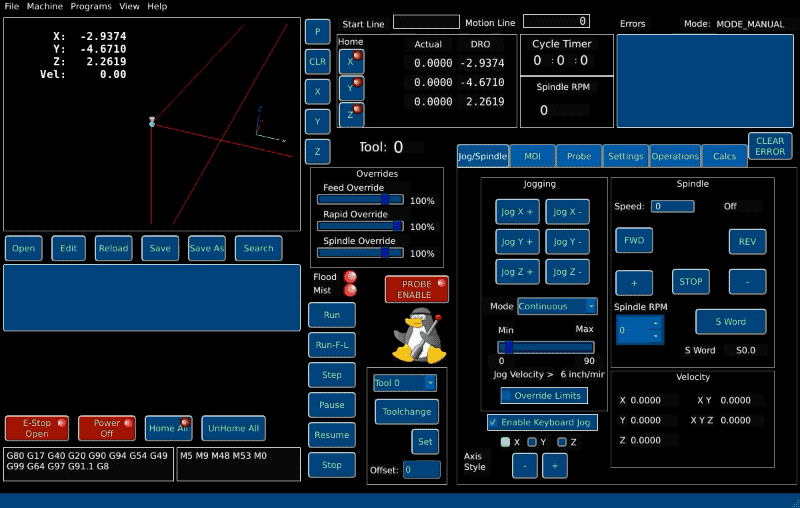Click the Tux penguin logo
The width and height of the screenshot is (800, 508).
416,336
